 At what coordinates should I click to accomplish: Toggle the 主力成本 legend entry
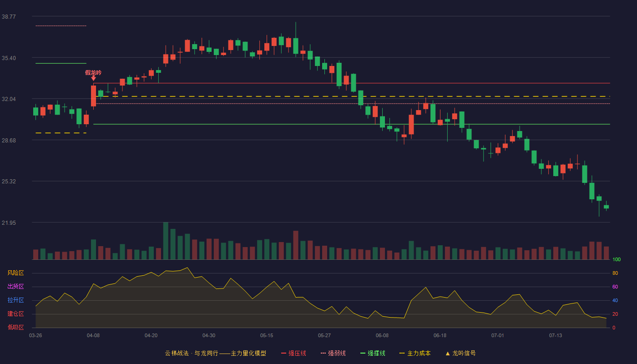415,353
